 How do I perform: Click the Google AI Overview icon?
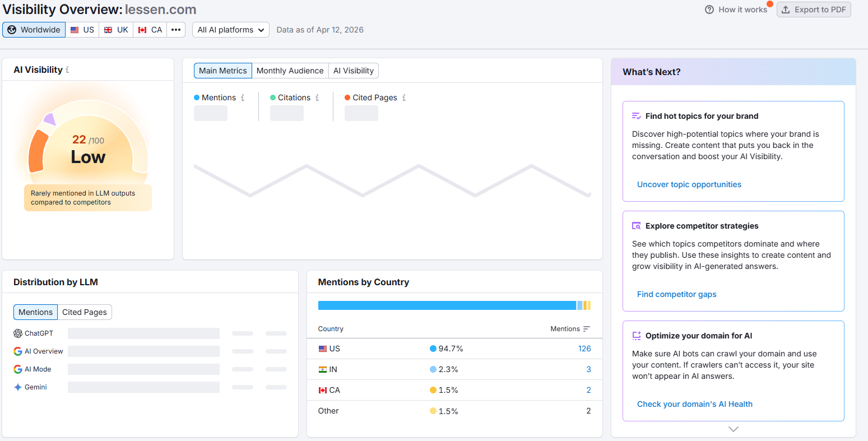(17, 351)
